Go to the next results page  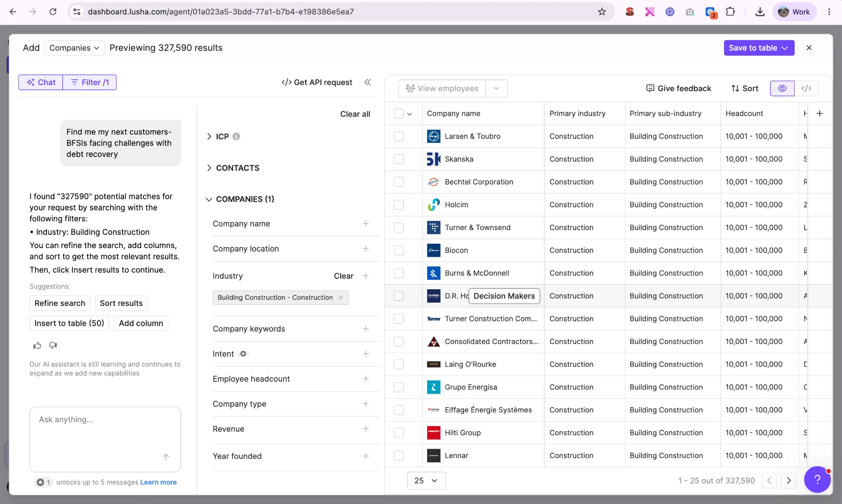[x=788, y=481]
